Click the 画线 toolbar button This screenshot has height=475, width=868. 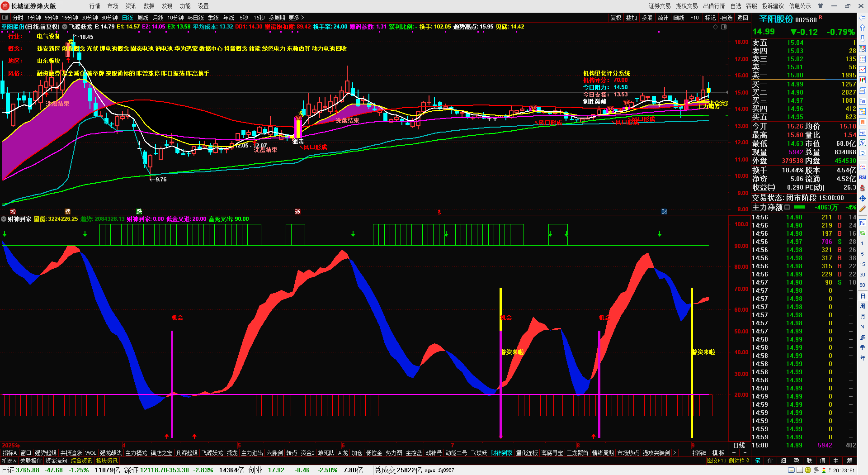point(679,18)
